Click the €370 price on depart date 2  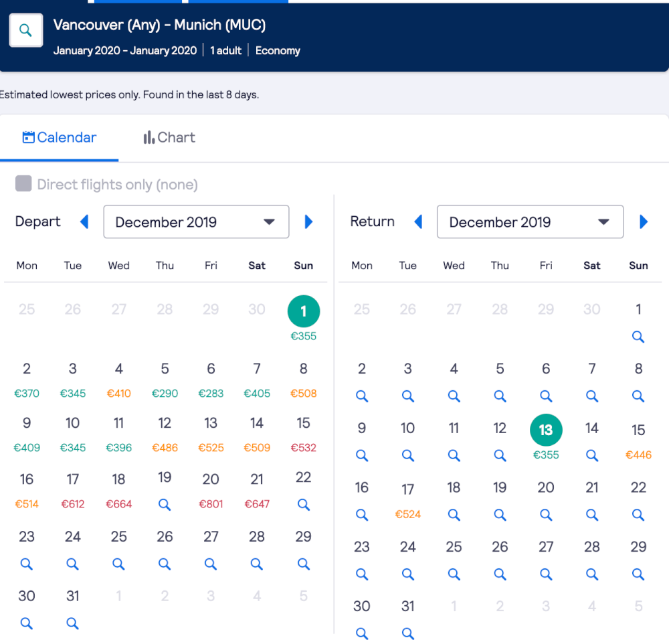(27, 394)
